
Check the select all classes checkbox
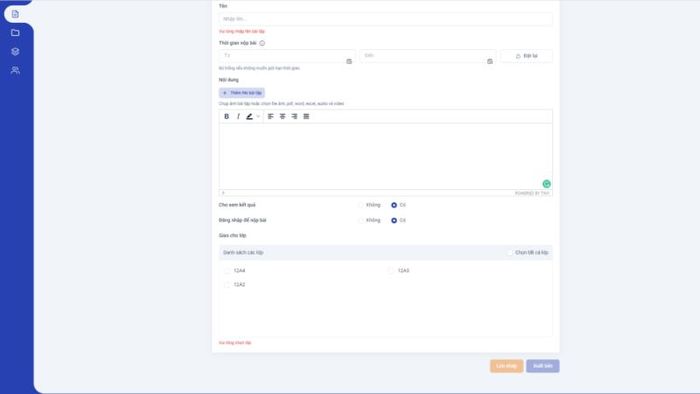[509, 253]
